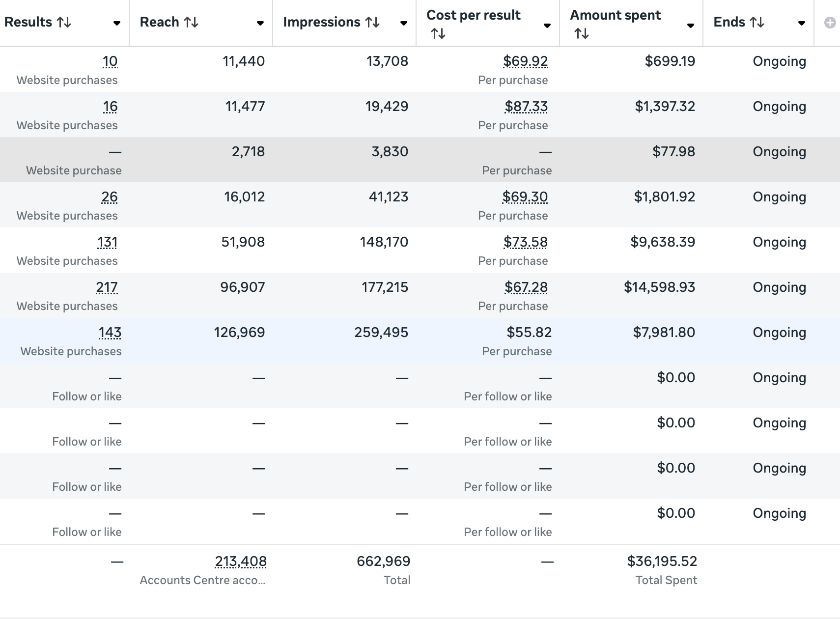Select the 2,718 reach cell
The height and width of the screenshot is (619, 840).
(x=248, y=152)
